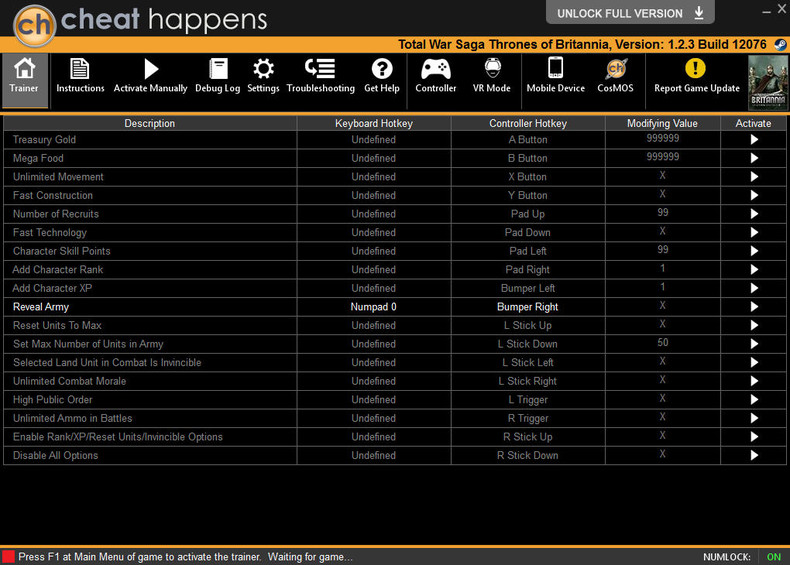Open the Instructions page

[80, 76]
